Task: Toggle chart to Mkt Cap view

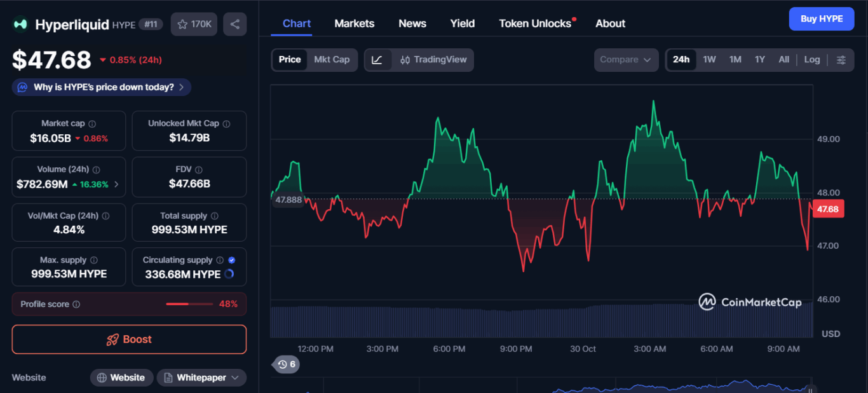Action: [332, 60]
